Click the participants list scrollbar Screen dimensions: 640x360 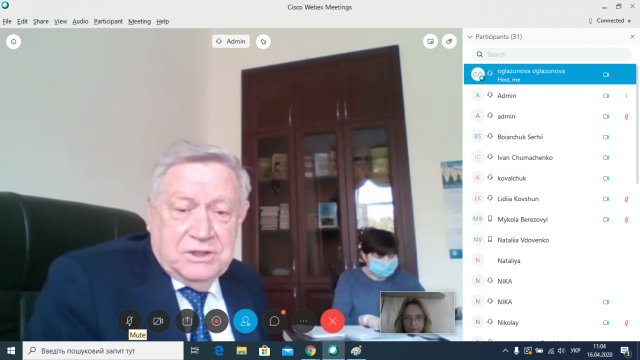click(638, 124)
